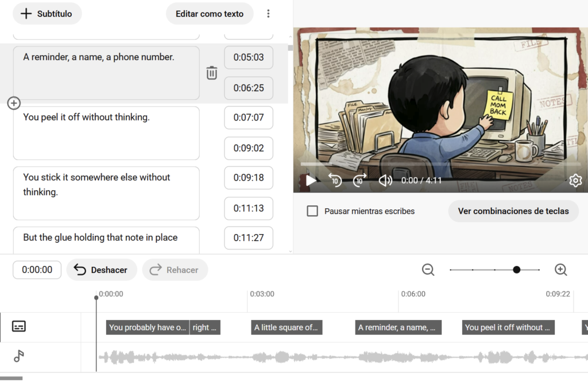
Task: Rewind video 10 seconds
Action: click(x=335, y=181)
